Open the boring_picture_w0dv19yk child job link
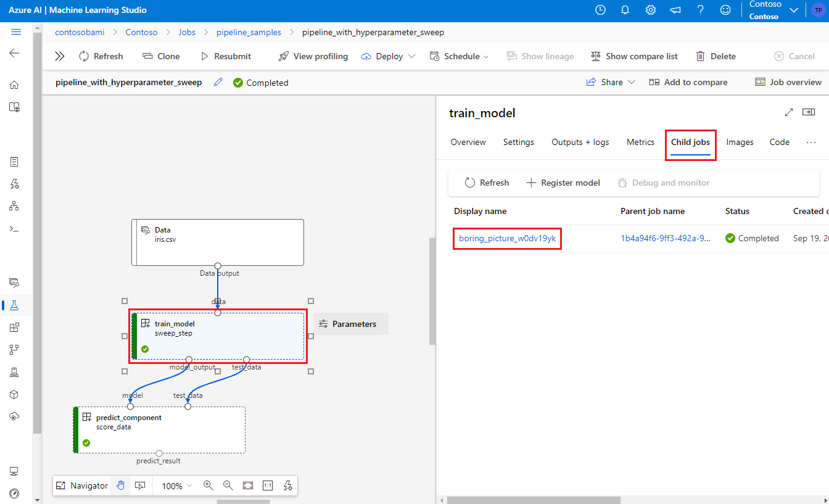Screen dimensions: 829x504 (x=507, y=238)
